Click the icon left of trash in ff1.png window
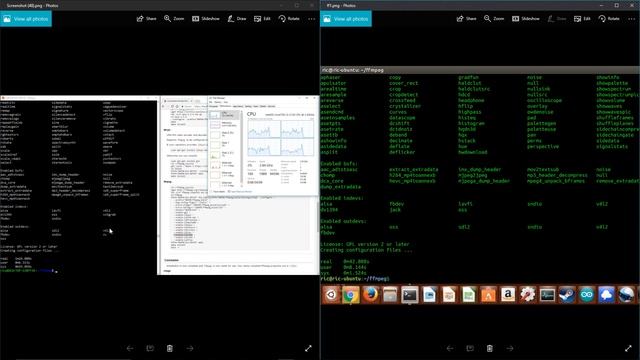The width and height of the screenshot is (640, 360). (470, 348)
